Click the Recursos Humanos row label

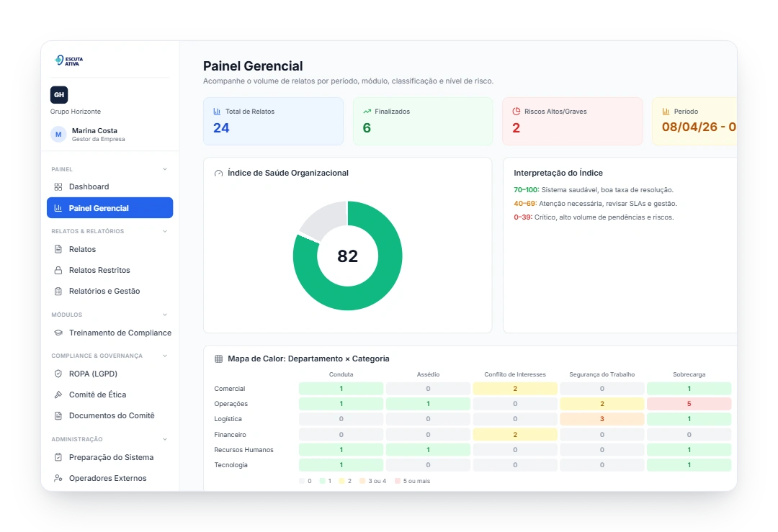point(243,450)
